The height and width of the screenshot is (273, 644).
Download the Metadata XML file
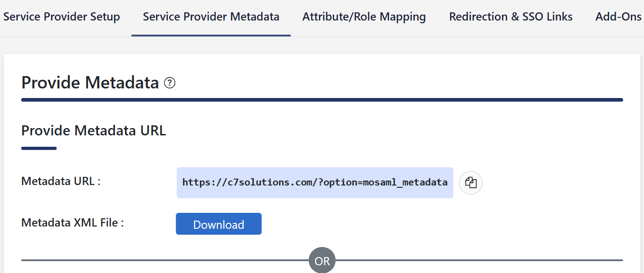219,224
